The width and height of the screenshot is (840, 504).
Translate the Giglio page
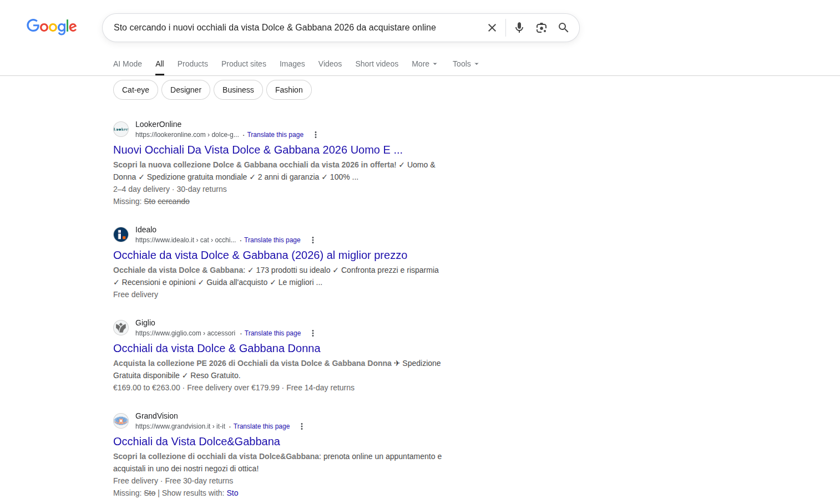coord(272,333)
